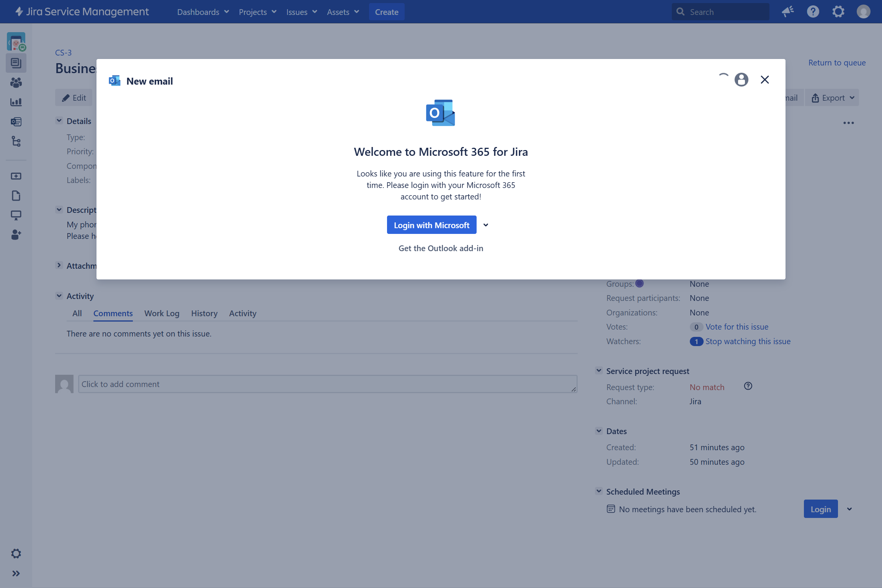Open the Outlook calendar sidebar icon
Viewport: 882px width, 588px height.
pos(16,122)
